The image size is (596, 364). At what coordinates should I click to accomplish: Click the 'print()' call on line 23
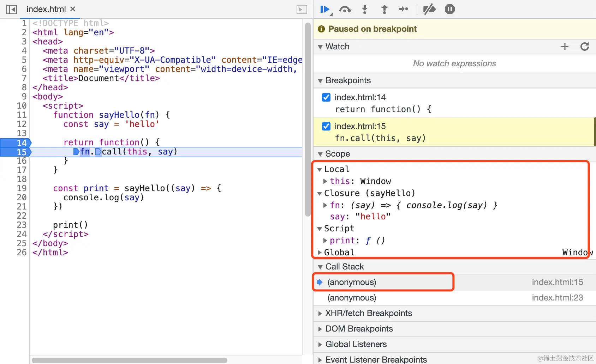point(70,225)
